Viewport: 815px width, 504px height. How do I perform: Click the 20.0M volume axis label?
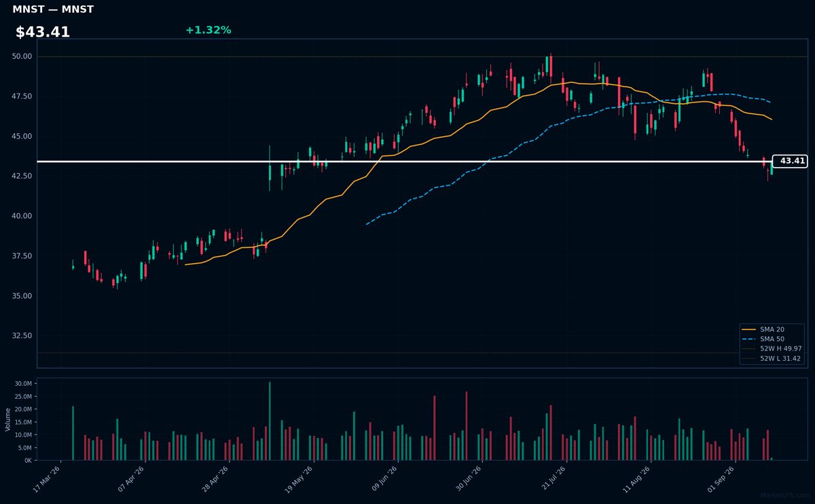pos(24,410)
